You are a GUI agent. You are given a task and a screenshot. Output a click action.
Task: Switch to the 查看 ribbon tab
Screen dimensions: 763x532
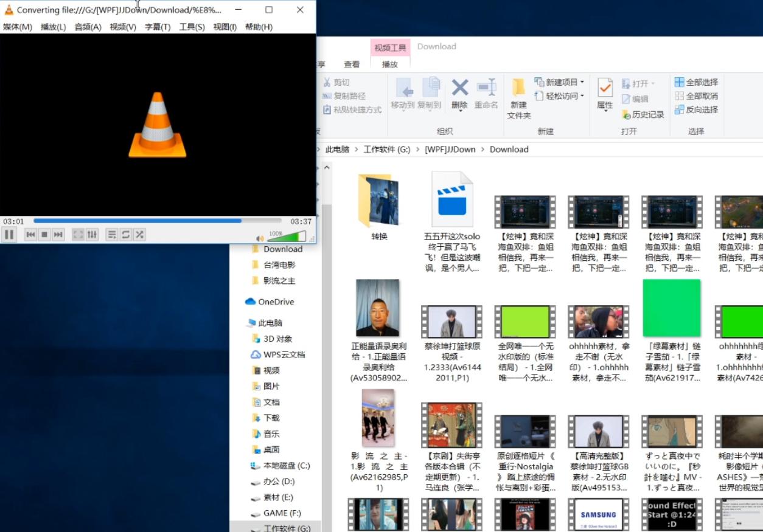click(352, 64)
